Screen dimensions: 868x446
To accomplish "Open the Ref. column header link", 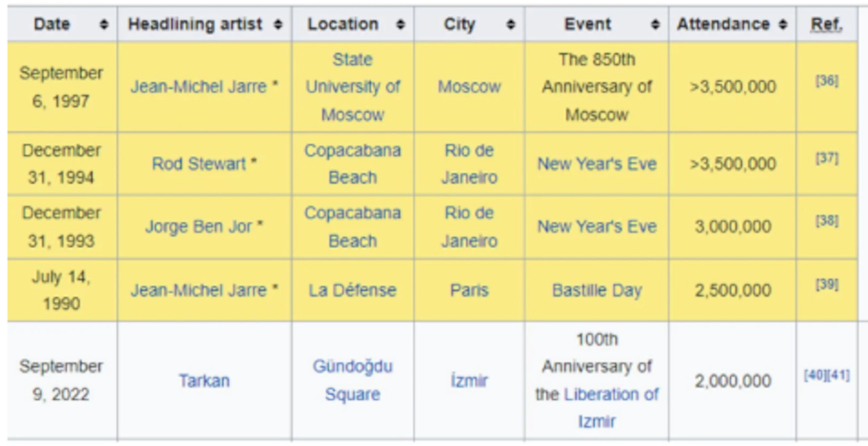I will [x=826, y=24].
